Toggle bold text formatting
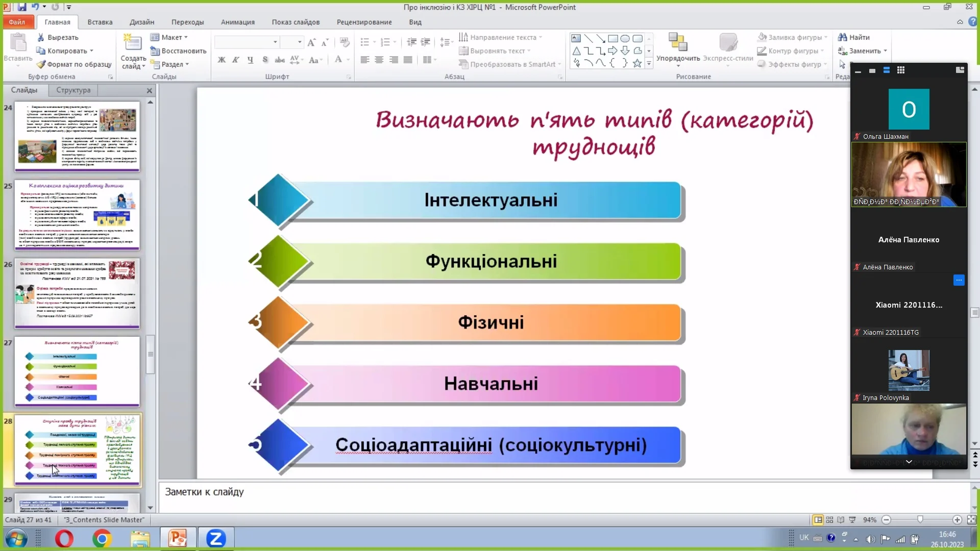The height and width of the screenshot is (551, 980). pos(222,60)
